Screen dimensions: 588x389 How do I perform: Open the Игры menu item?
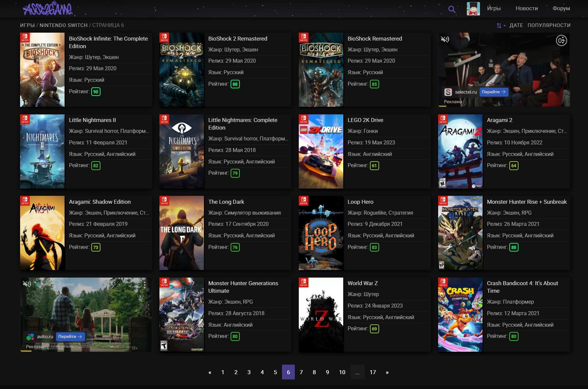pyautogui.click(x=494, y=9)
